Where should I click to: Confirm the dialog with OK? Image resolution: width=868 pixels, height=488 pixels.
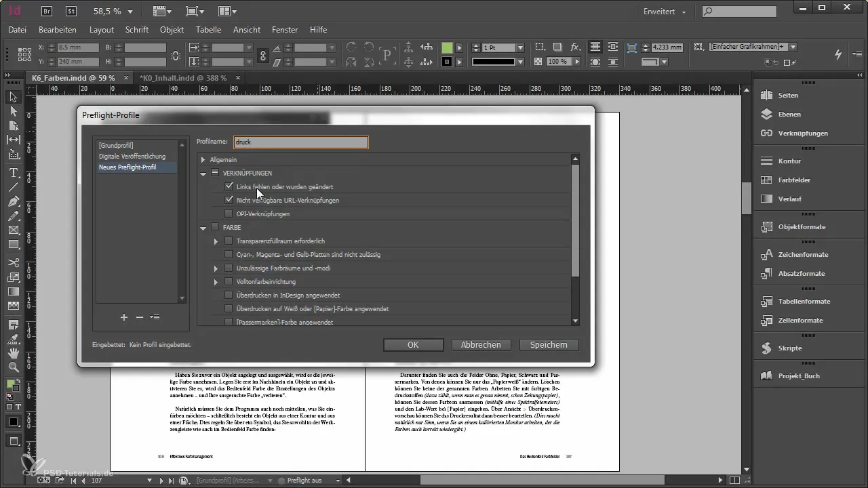tap(413, 345)
